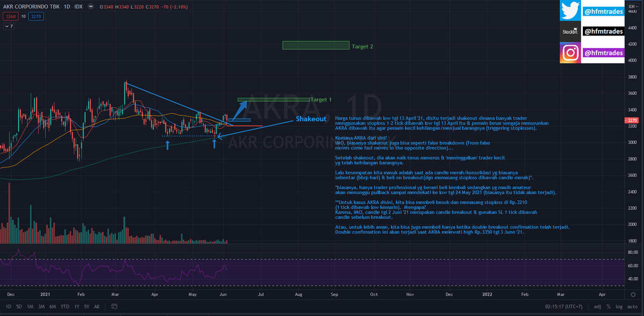The height and width of the screenshot is (316, 644).
Task: Toggle auto scale mode
Action: (x=632, y=306)
